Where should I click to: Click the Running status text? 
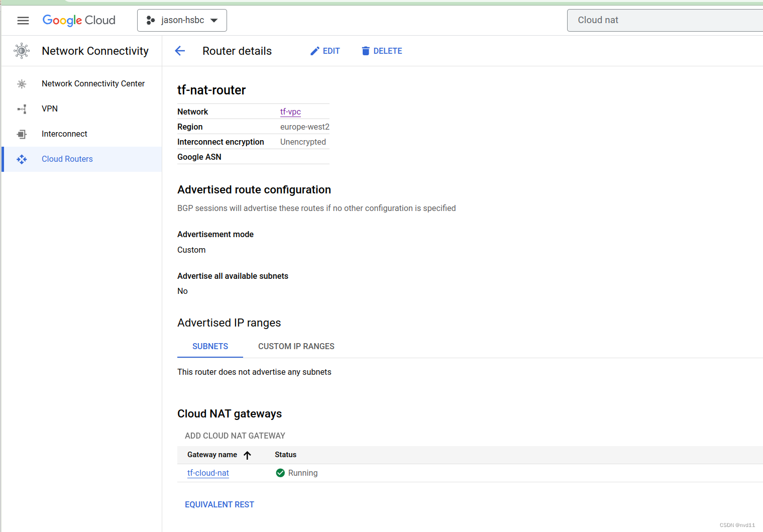[303, 473]
